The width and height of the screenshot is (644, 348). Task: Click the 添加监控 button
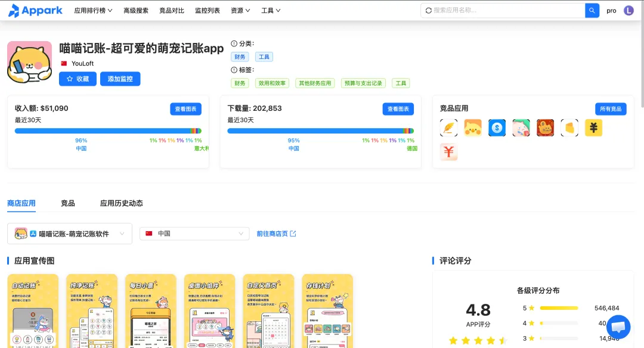120,79
